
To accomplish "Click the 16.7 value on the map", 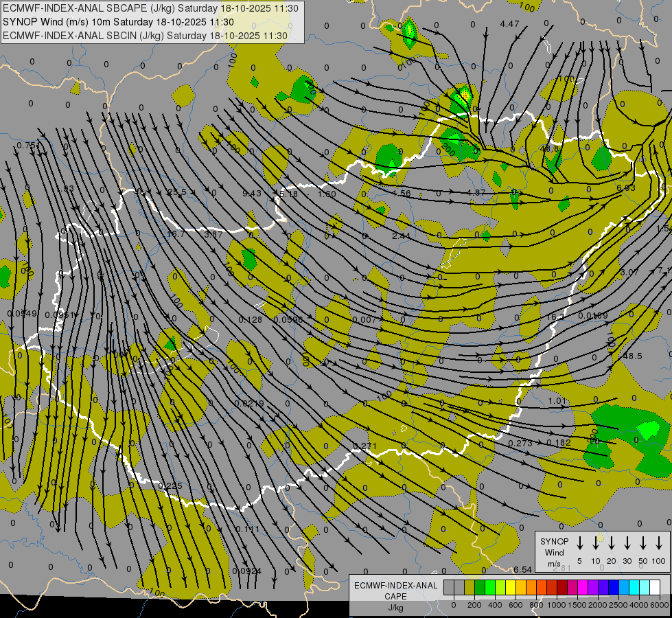I will click(176, 234).
